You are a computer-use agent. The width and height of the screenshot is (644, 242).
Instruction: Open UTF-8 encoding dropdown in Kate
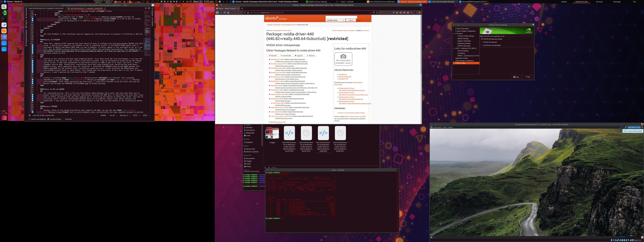tap(136, 115)
